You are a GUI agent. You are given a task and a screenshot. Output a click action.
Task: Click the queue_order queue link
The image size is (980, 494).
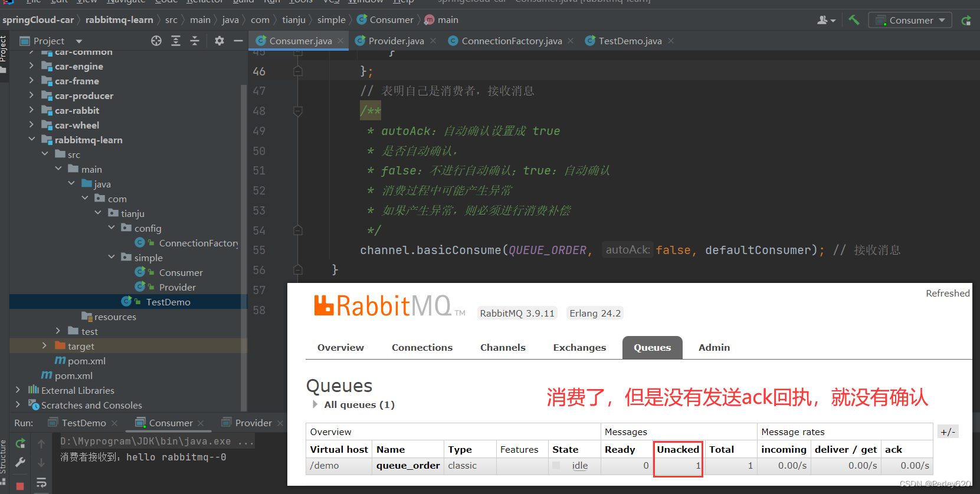[x=408, y=466]
